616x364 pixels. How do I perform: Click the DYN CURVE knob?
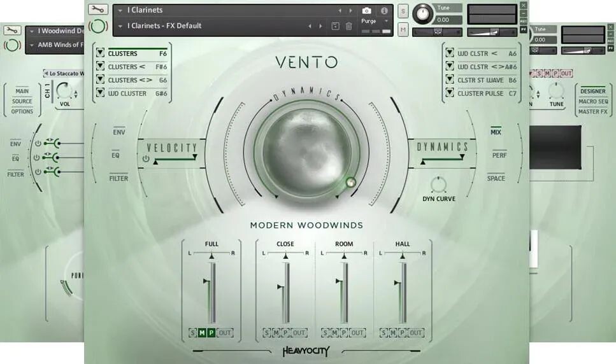tap(438, 185)
